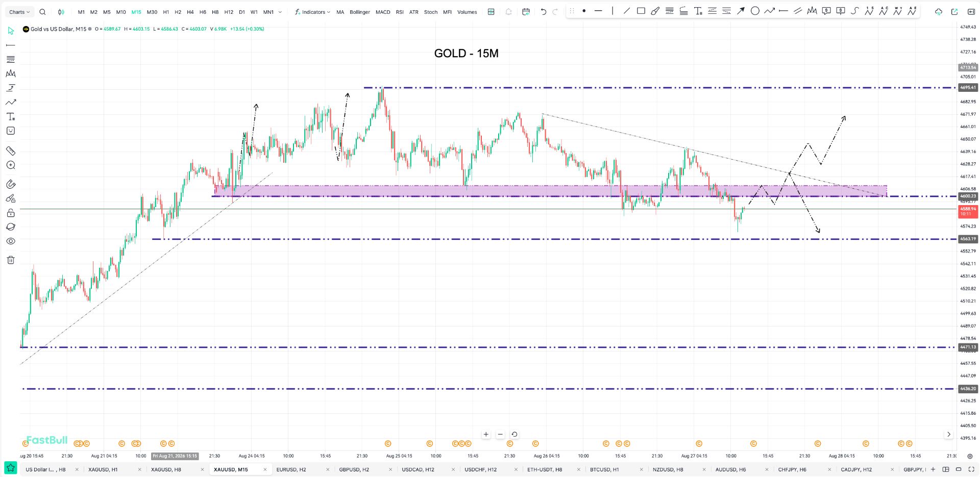Close the XAUUSD, M15 tab
This screenshot has width=980, height=477.
coord(265,469)
